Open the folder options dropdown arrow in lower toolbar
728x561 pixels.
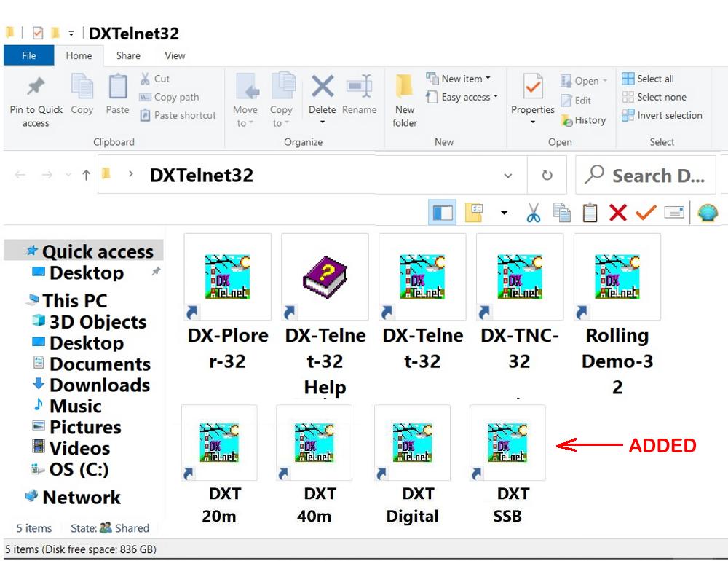coord(504,213)
